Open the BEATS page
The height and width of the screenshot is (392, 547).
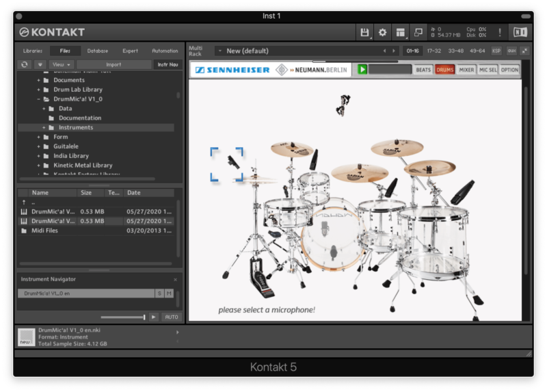pos(423,70)
